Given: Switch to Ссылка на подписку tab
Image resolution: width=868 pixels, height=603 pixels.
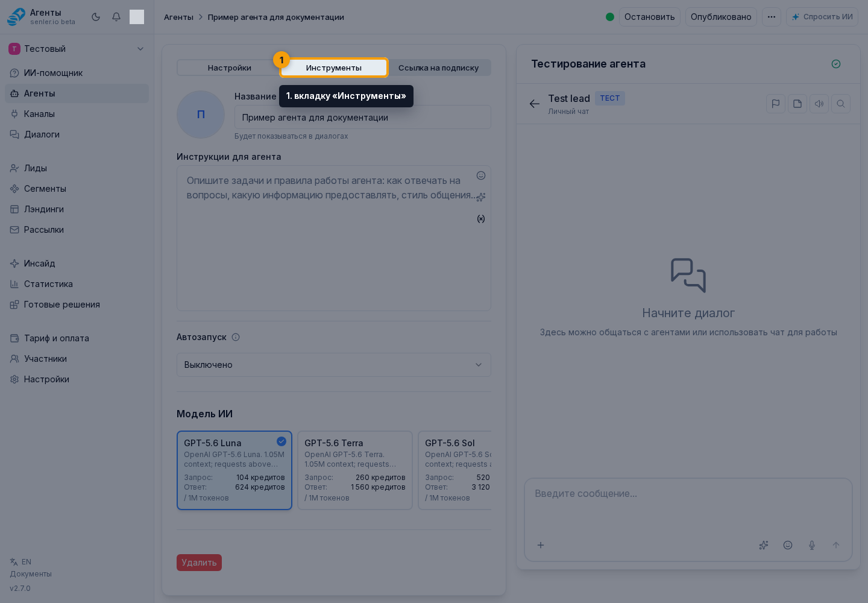Looking at the screenshot, I should (x=438, y=68).
